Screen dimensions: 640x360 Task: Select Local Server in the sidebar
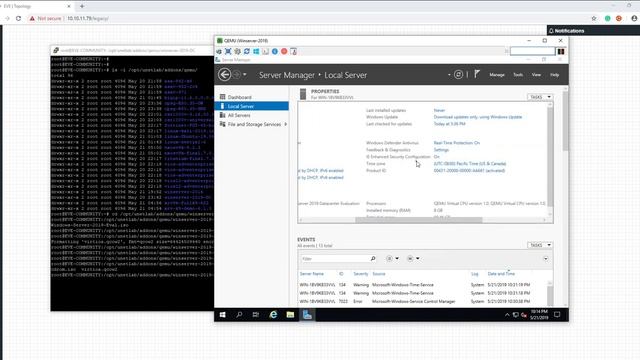(251, 106)
